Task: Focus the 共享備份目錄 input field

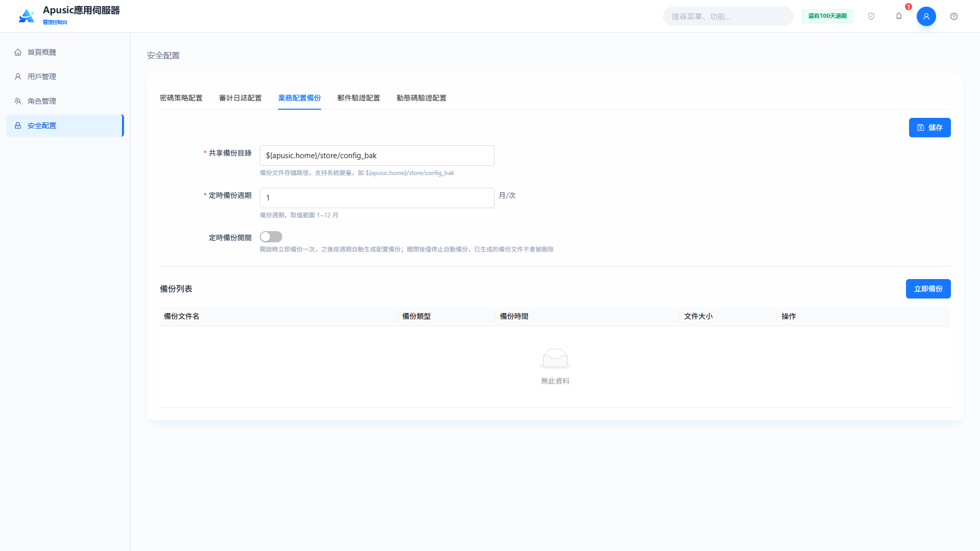Action: click(377, 156)
